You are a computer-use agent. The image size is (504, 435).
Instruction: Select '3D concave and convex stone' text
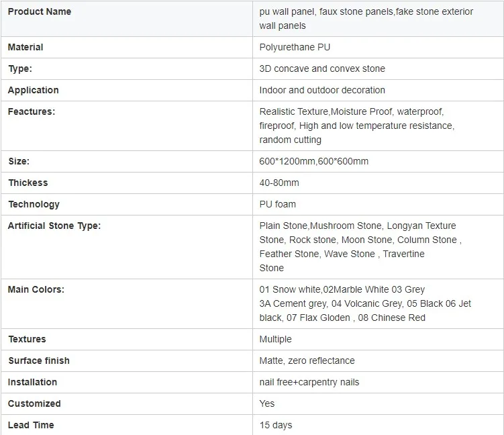point(322,68)
